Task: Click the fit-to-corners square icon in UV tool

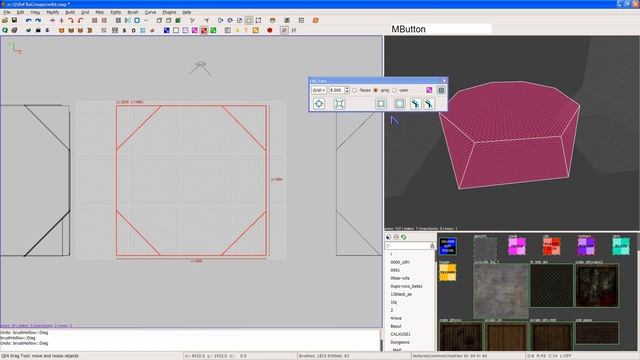Action: pyautogui.click(x=339, y=104)
